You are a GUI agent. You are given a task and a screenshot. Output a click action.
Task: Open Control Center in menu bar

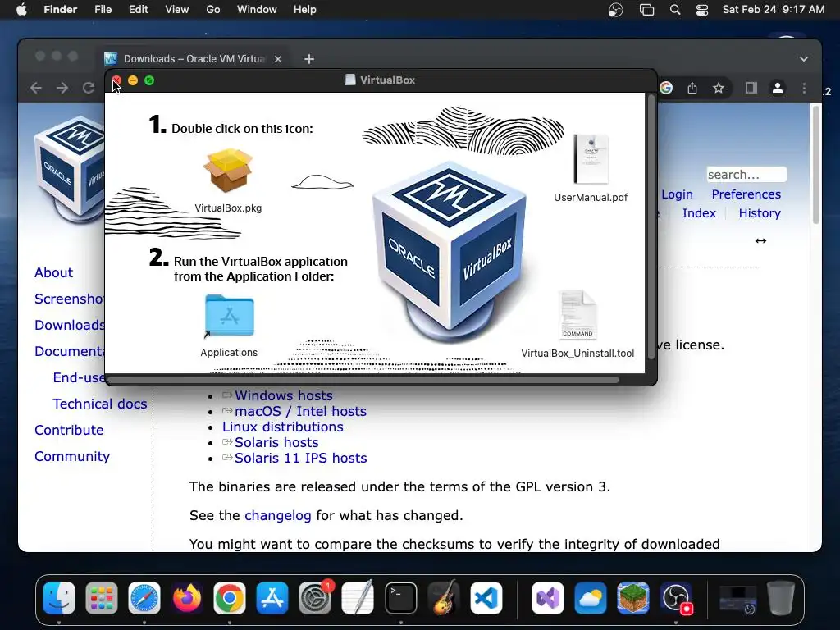click(x=702, y=10)
